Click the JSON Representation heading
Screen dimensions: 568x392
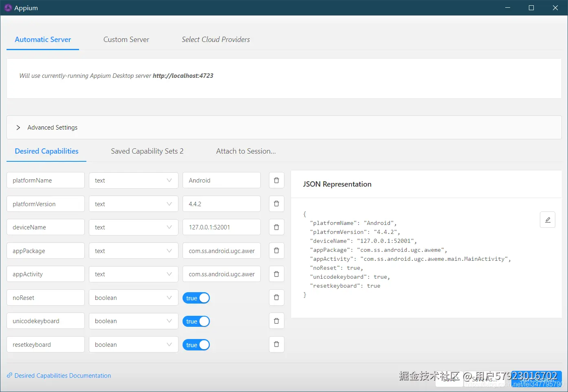coord(337,184)
